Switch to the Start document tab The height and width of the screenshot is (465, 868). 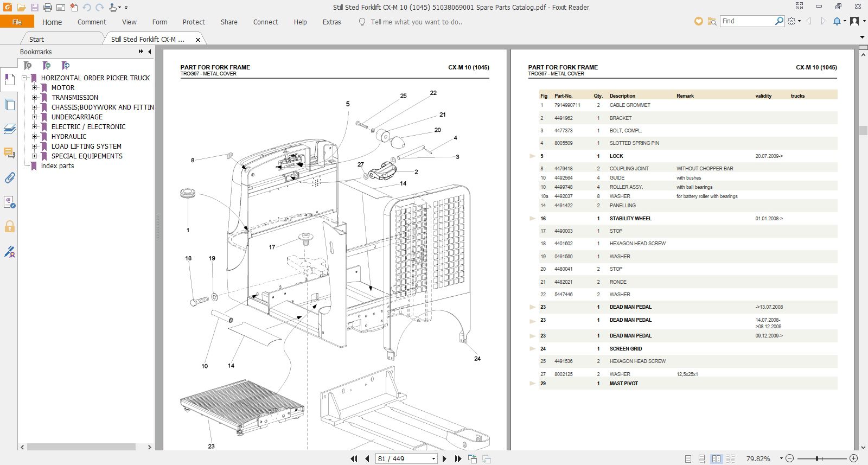pyautogui.click(x=36, y=39)
